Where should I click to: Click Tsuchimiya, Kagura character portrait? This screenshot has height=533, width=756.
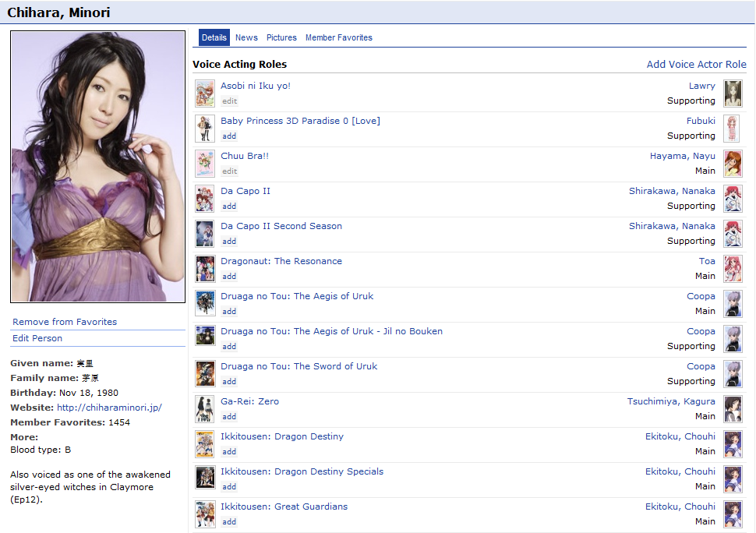(x=733, y=409)
